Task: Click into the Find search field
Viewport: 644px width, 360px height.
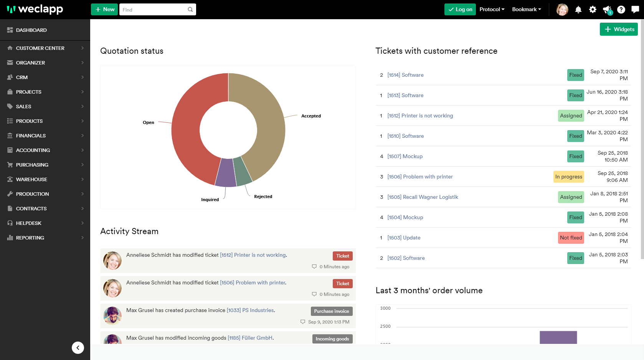Action: tap(154, 10)
